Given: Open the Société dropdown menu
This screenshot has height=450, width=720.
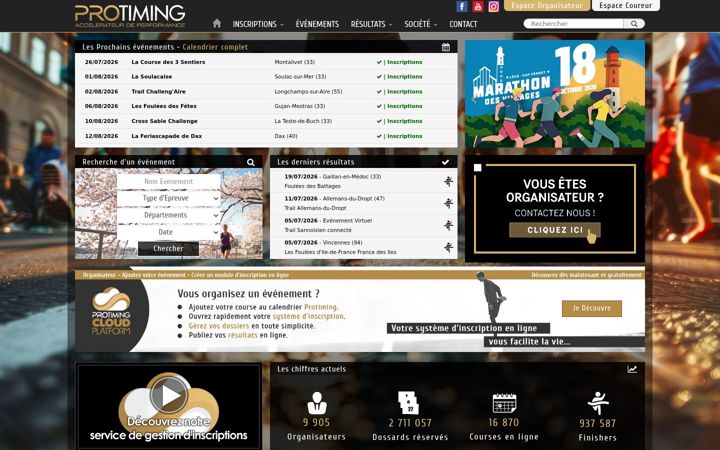Looking at the screenshot, I should click(x=421, y=24).
